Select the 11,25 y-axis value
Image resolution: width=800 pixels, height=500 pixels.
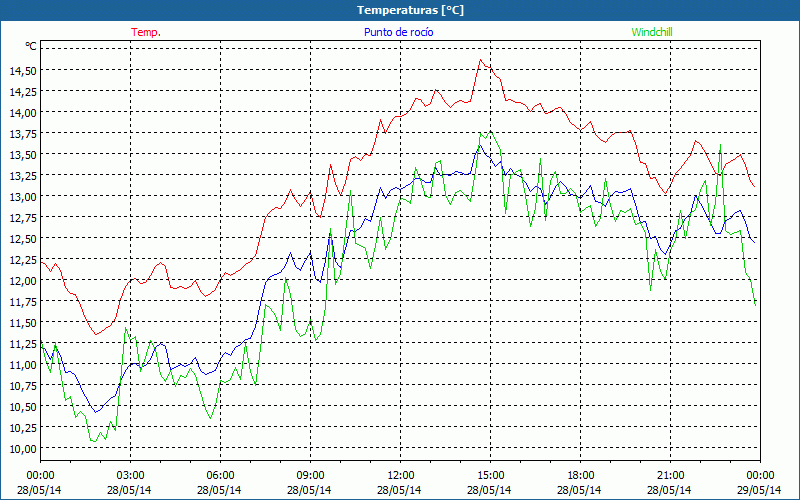(23, 344)
